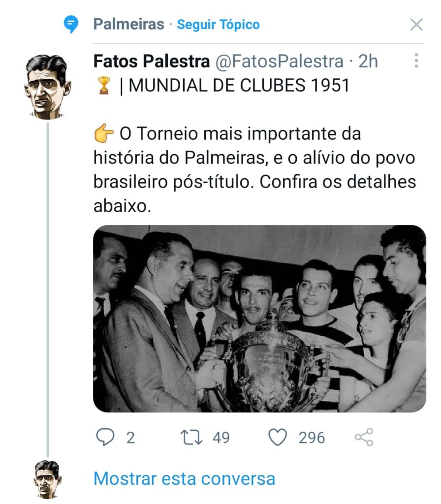Like the tweet with the heart icon

point(278,438)
